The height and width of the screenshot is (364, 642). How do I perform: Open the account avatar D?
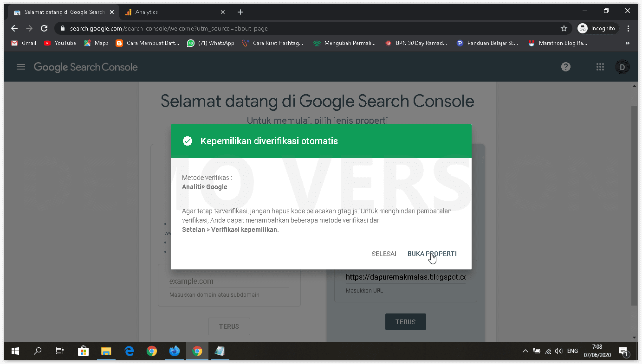tap(622, 67)
